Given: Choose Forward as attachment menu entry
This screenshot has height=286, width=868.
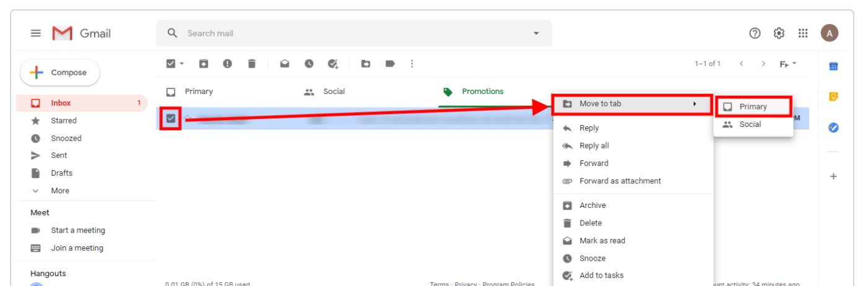Looking at the screenshot, I should (x=633, y=181).
